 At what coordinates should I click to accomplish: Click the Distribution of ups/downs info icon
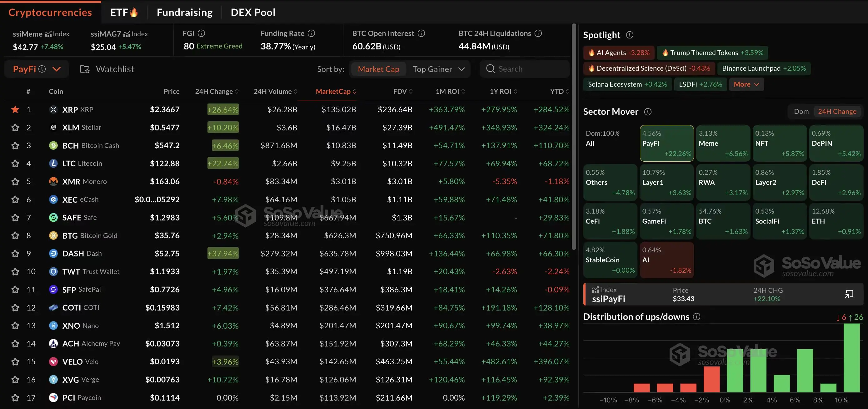point(696,317)
